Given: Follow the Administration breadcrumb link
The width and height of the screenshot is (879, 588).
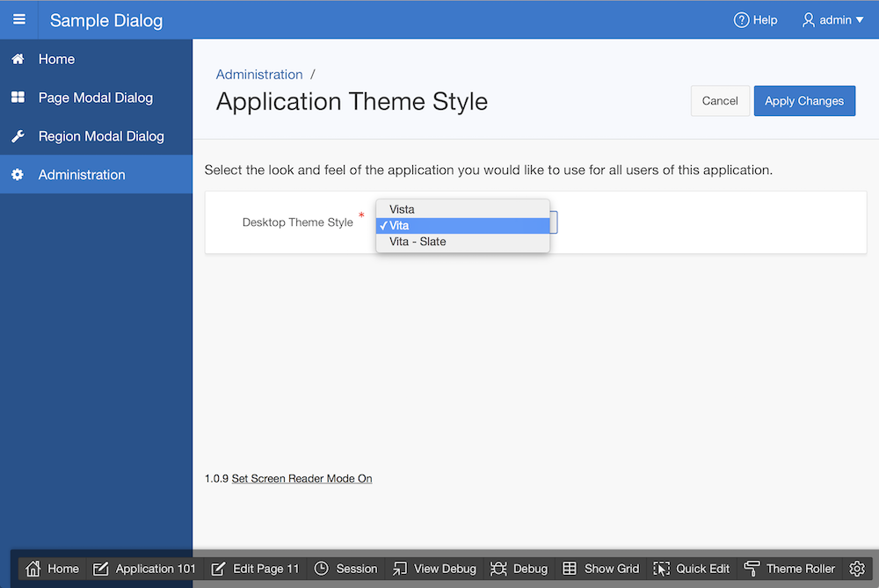Looking at the screenshot, I should (x=259, y=75).
